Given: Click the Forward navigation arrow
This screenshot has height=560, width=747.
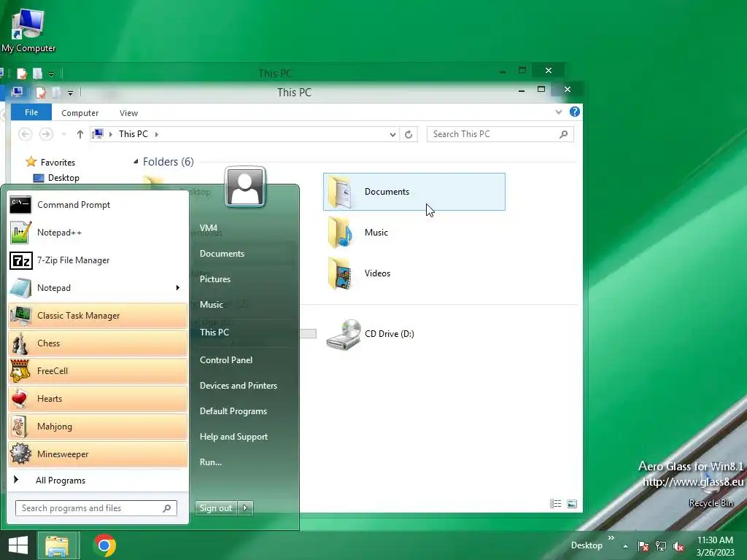Looking at the screenshot, I should point(46,134).
